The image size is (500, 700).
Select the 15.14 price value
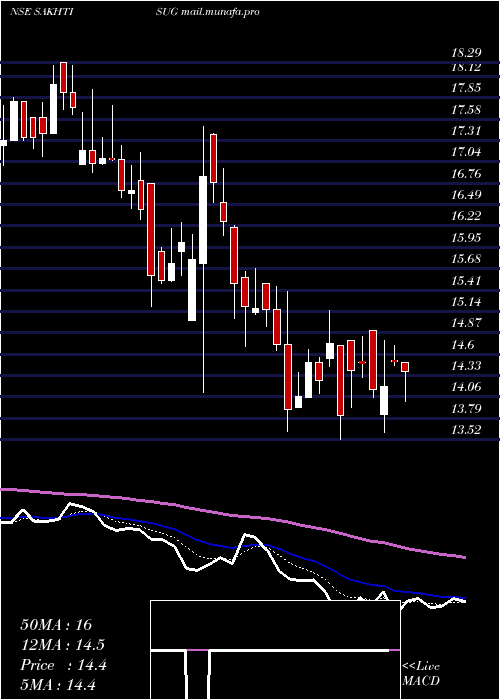point(466,302)
